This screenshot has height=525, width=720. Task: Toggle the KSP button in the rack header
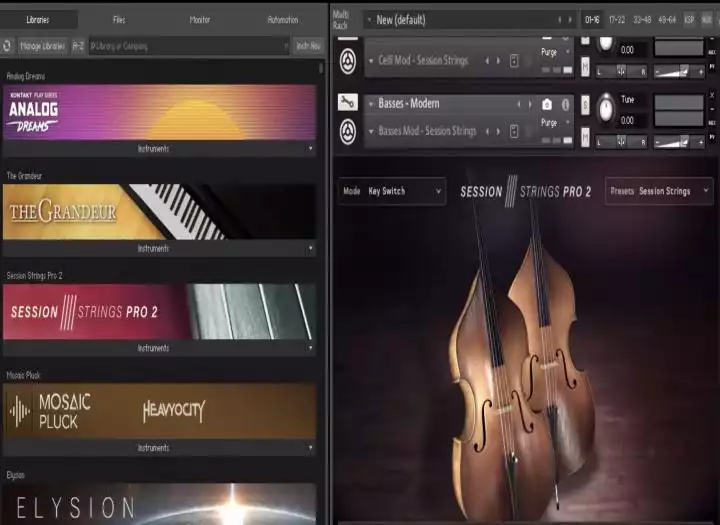(689, 20)
